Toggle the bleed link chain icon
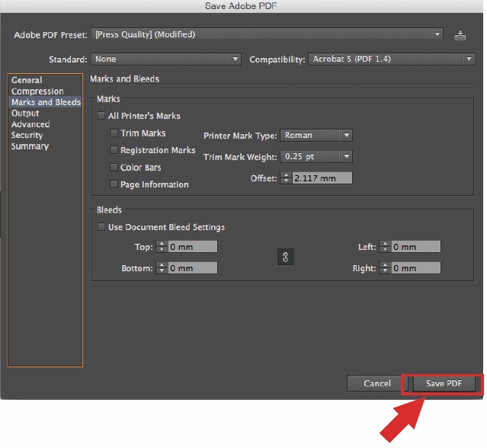 click(284, 258)
